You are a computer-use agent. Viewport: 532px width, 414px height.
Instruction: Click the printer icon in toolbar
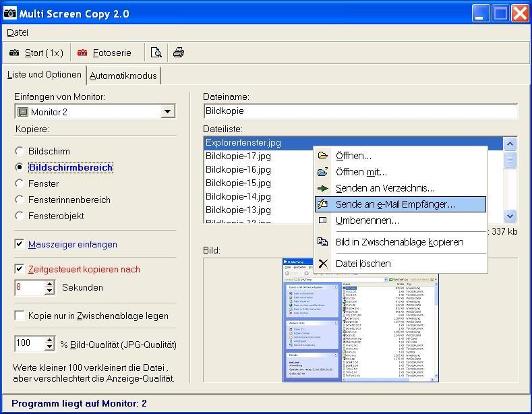click(179, 53)
